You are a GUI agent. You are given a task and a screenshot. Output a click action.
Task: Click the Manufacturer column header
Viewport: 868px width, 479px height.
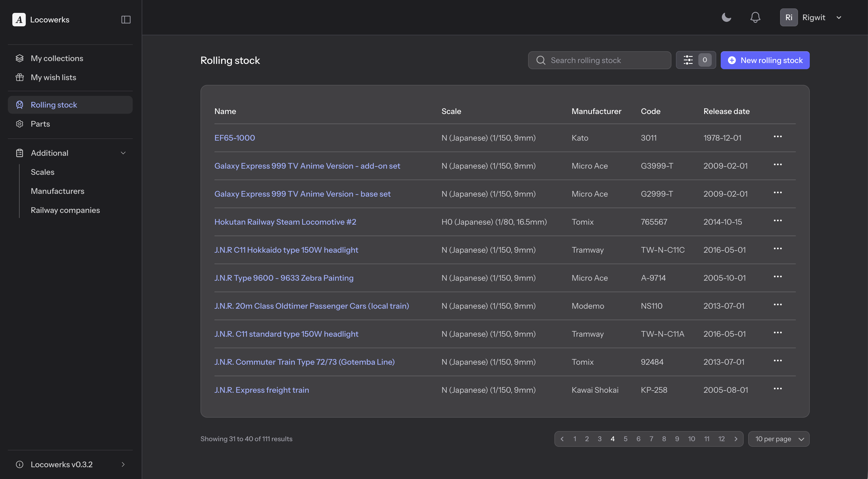coord(596,111)
